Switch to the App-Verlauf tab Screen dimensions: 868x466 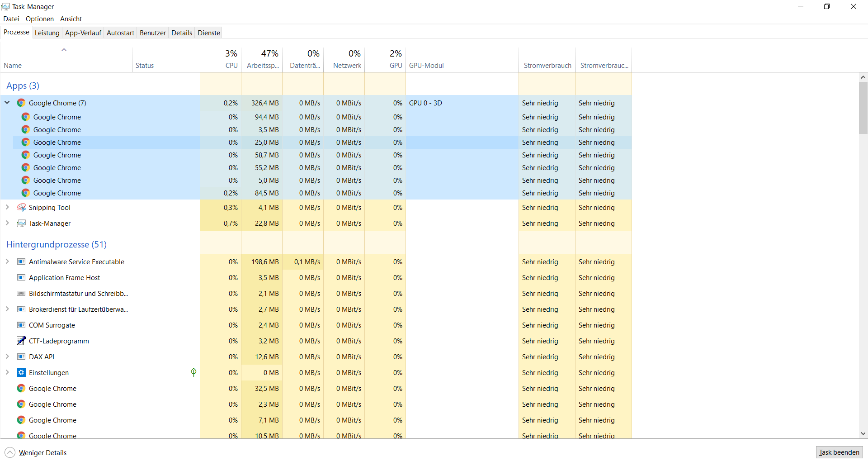[83, 33]
